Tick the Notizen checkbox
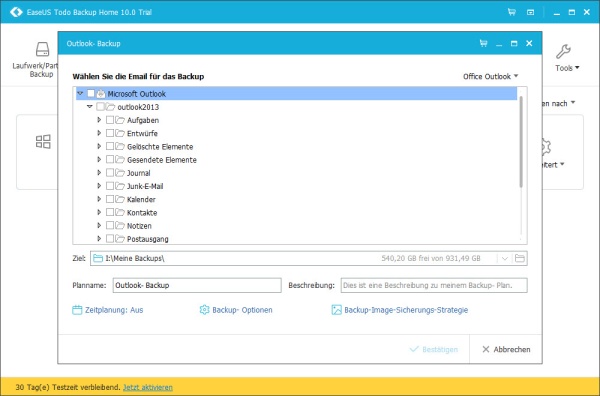This screenshot has width=600, height=396. click(x=110, y=226)
